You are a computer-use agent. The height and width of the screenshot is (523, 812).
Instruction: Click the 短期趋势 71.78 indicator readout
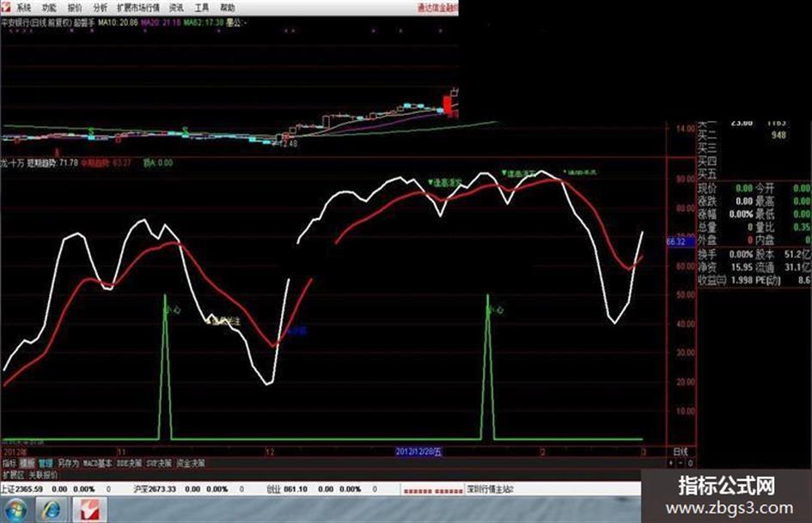pyautogui.click(x=52, y=163)
